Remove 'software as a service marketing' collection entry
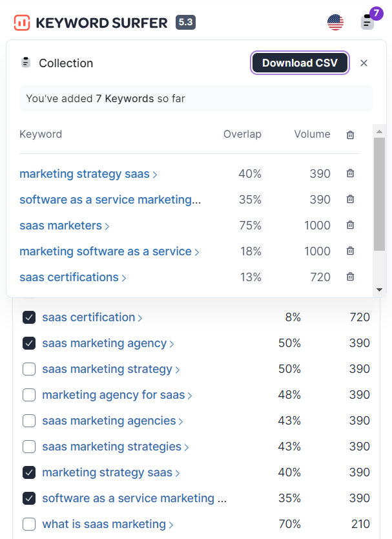Screen dimensions: 392x539 [350, 200]
